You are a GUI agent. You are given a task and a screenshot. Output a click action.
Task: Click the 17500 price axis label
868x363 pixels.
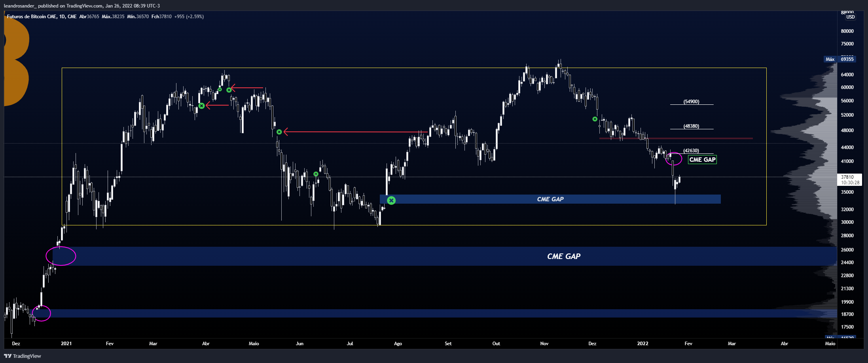tap(847, 327)
